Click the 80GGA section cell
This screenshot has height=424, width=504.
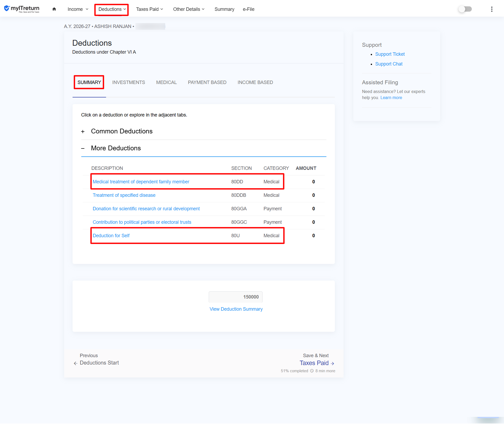point(239,209)
